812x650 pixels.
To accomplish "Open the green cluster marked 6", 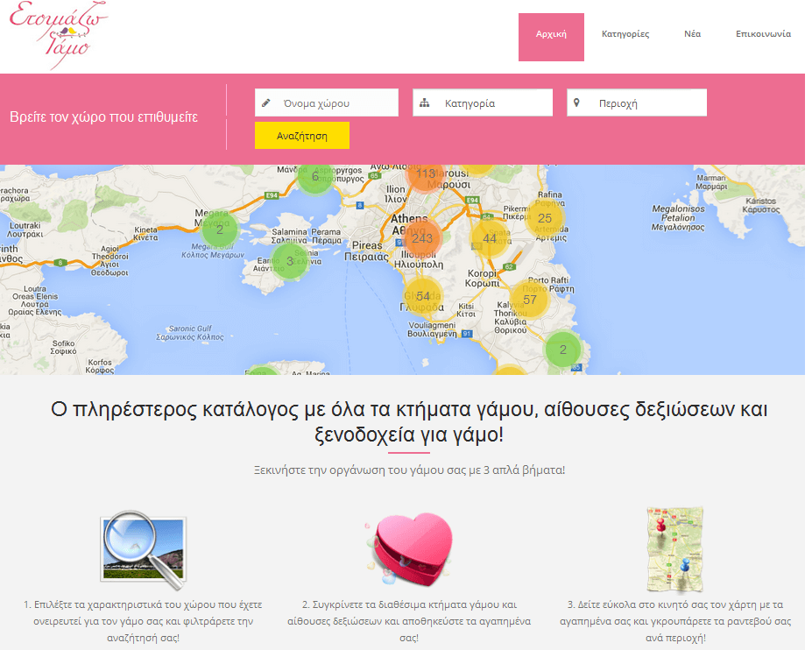I will [314, 177].
